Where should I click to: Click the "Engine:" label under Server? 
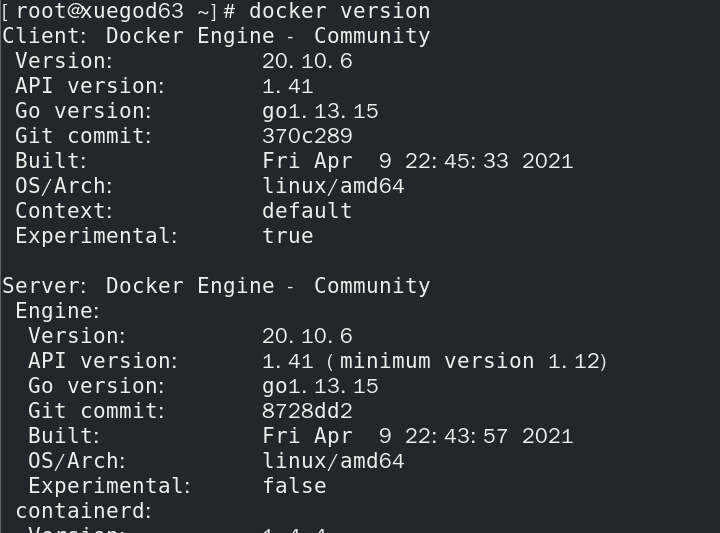(58, 311)
